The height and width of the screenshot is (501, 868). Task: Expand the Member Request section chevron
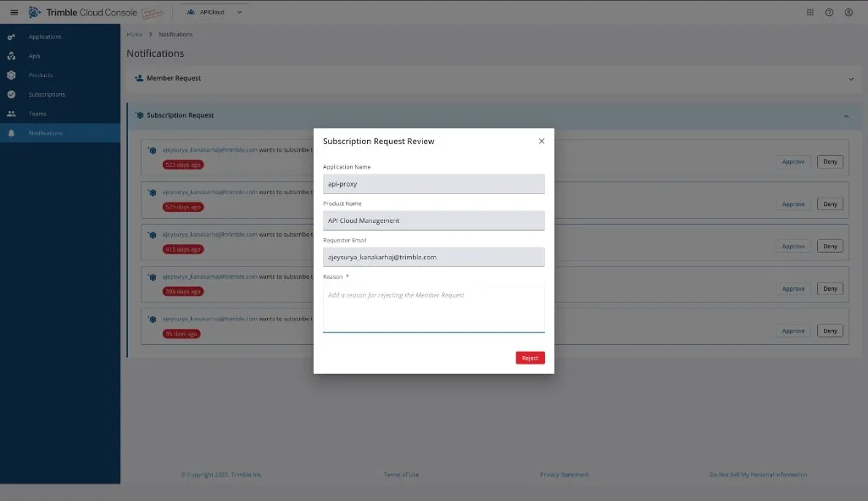coord(851,79)
